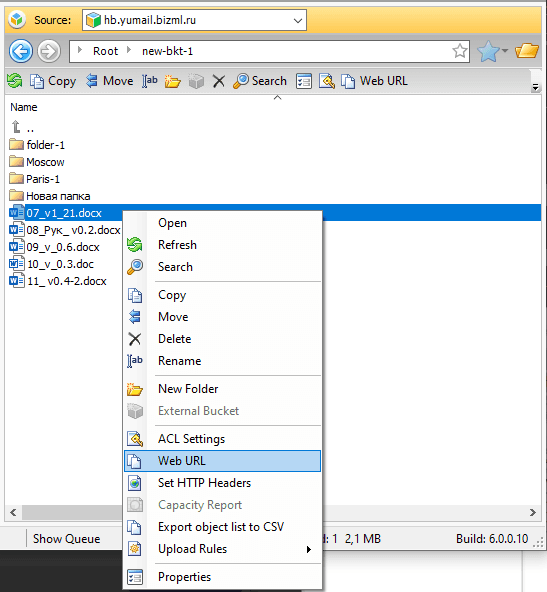
Task: Choose Rename in the context menu
Action: [x=223, y=361]
